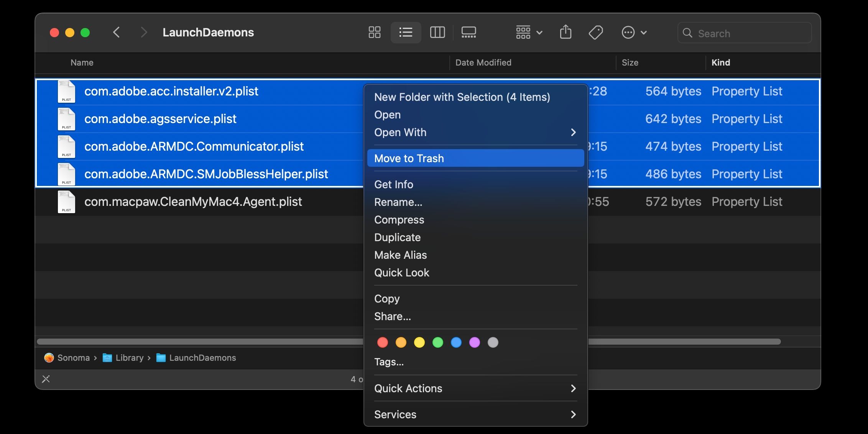
Task: Click the com.macpaw.CleanMyMac4.Agent.plist file icon
Action: pos(66,202)
